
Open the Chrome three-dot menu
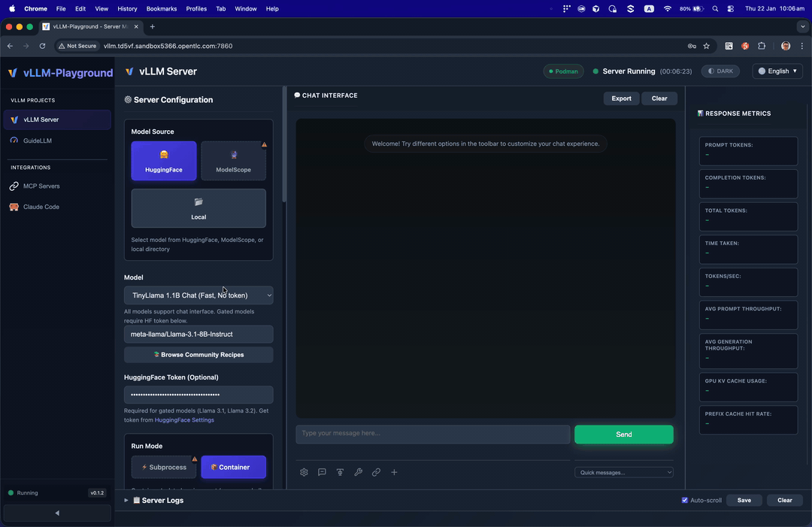(x=802, y=46)
